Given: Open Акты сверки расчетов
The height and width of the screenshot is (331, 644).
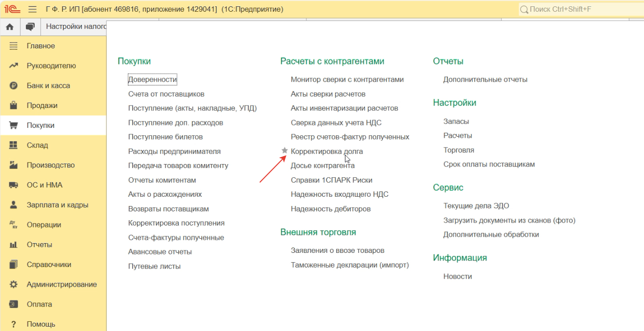Looking at the screenshot, I should (328, 94).
